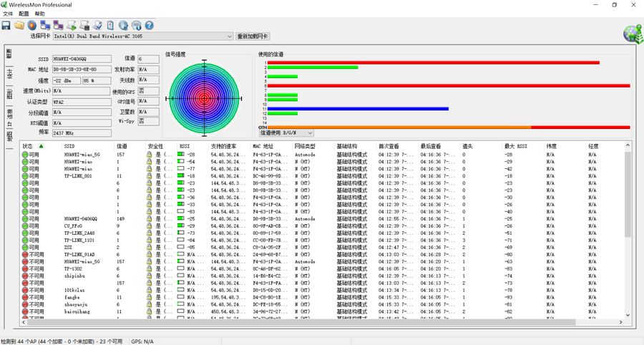Click the blue channel 11 usage bar

358,109
